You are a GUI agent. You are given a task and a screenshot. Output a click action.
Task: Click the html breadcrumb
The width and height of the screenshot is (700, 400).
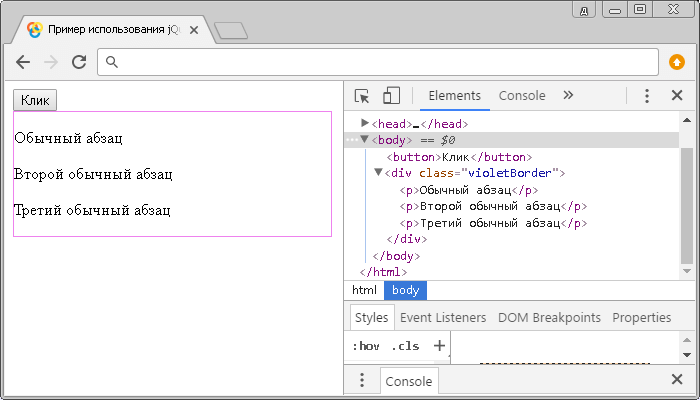pyautogui.click(x=364, y=290)
